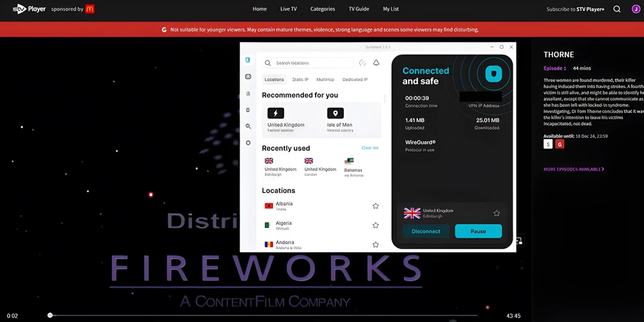Open the Antivirus bug icon in Surfshark sidebar
The height and width of the screenshot is (322, 644).
[x=248, y=109]
